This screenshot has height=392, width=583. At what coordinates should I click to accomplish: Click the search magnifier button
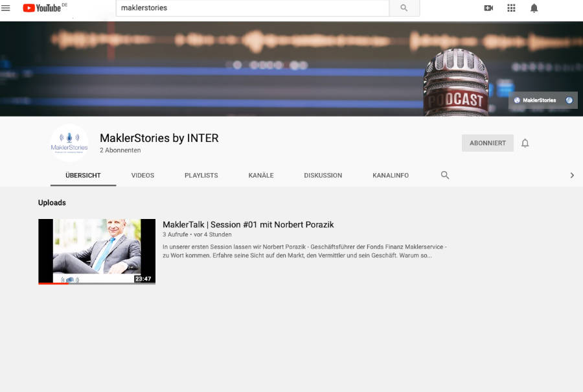pyautogui.click(x=404, y=8)
